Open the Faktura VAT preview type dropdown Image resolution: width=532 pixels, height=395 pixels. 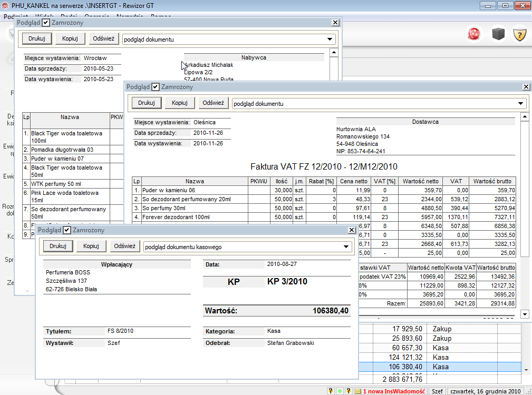tap(521, 103)
